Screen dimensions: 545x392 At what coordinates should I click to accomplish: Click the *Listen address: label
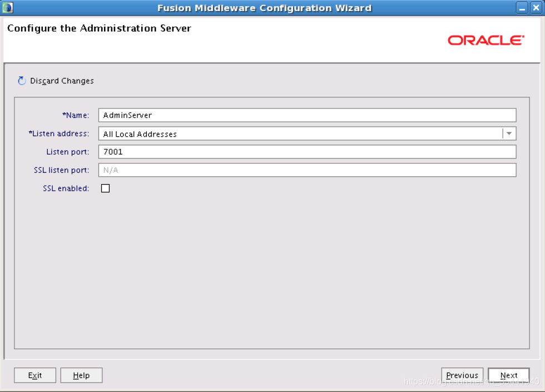(x=59, y=133)
